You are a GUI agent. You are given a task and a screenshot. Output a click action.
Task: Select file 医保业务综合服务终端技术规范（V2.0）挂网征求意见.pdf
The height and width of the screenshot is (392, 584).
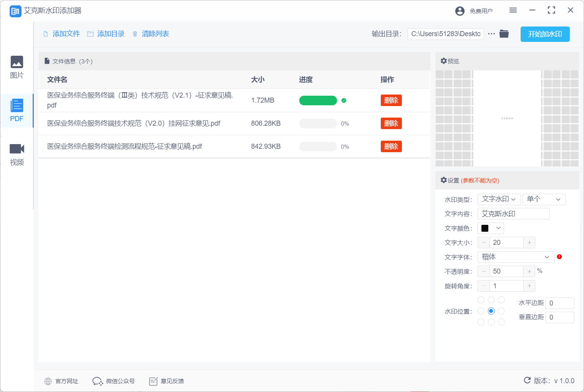tap(134, 123)
